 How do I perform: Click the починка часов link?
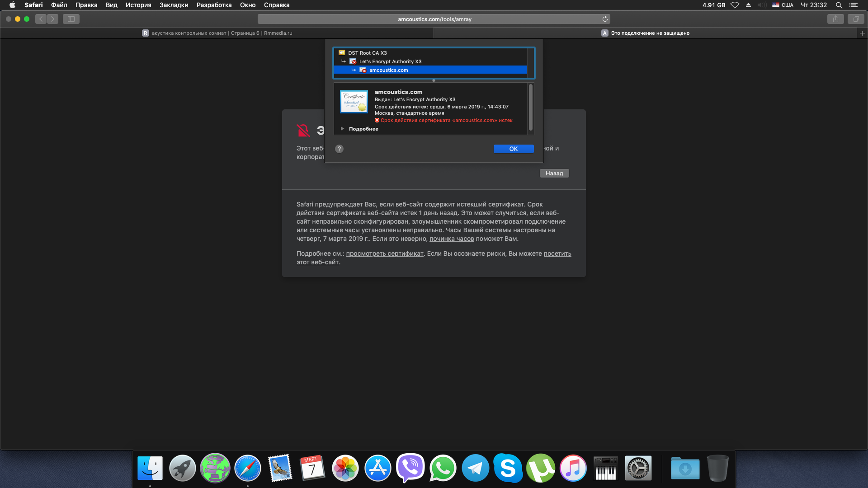(x=451, y=239)
